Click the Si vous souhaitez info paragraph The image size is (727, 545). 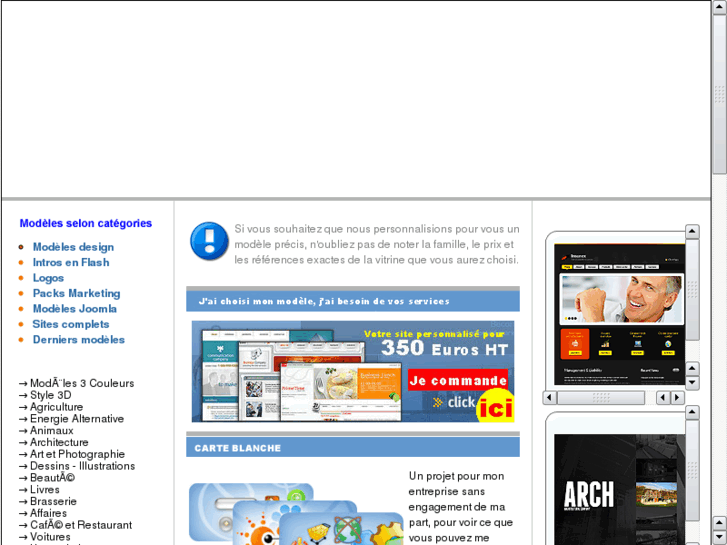pyautogui.click(x=377, y=244)
